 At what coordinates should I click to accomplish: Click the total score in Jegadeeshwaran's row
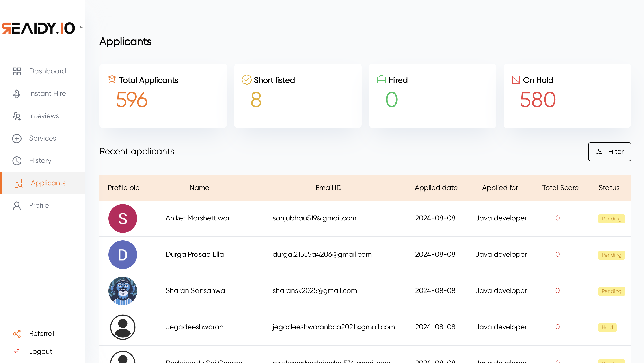[557, 327]
